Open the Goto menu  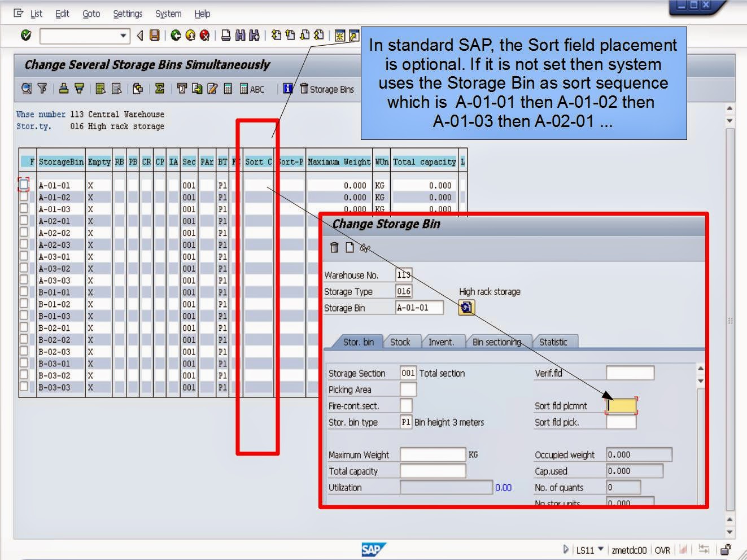(91, 14)
